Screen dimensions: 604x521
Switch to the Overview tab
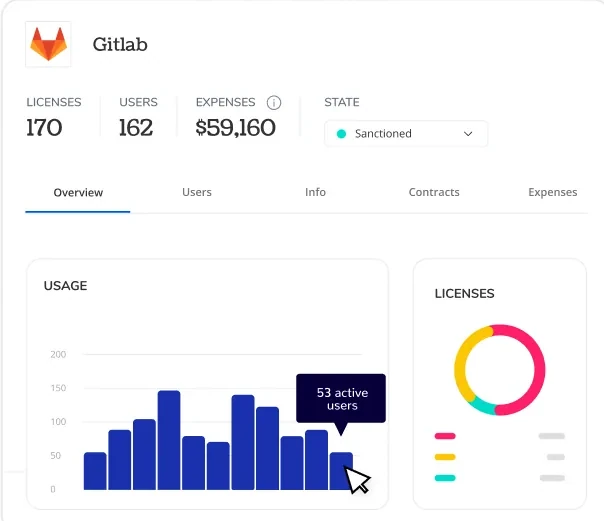[x=78, y=192]
